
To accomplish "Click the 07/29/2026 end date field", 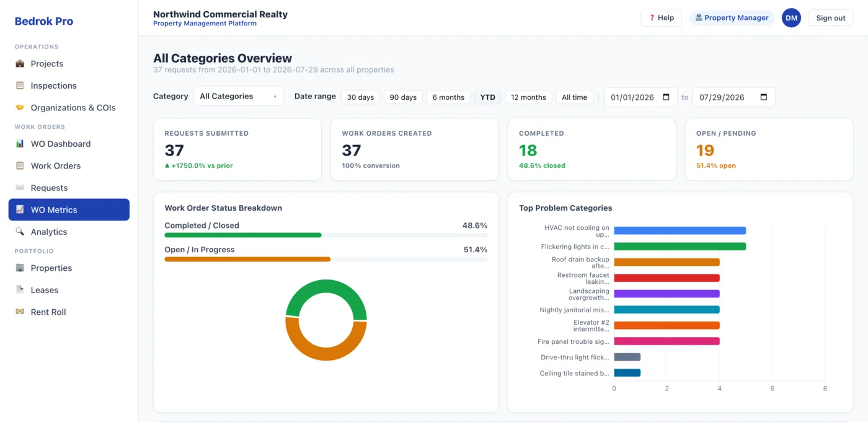I will (x=733, y=97).
